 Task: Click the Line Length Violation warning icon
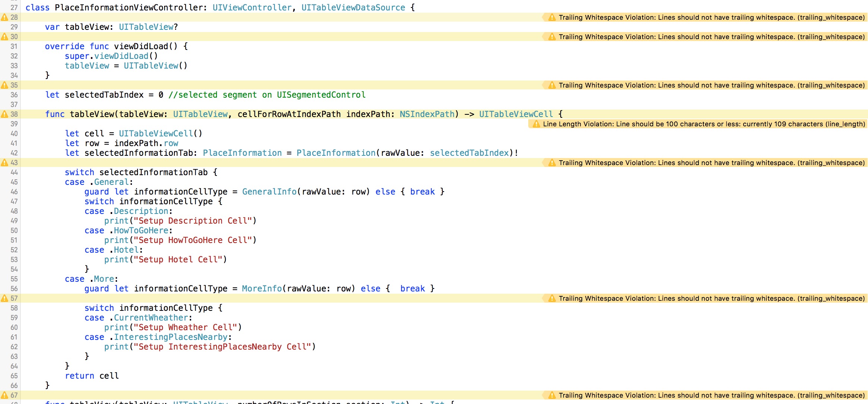pos(536,124)
